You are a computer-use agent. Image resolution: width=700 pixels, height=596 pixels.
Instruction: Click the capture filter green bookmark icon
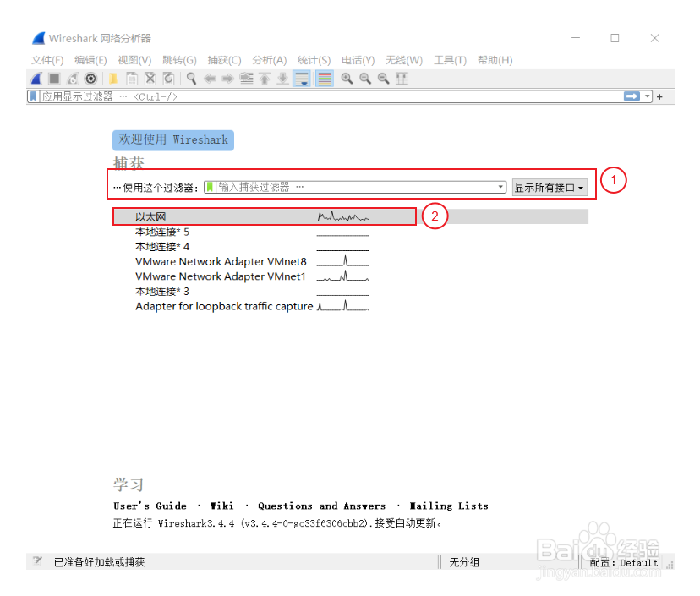click(210, 187)
